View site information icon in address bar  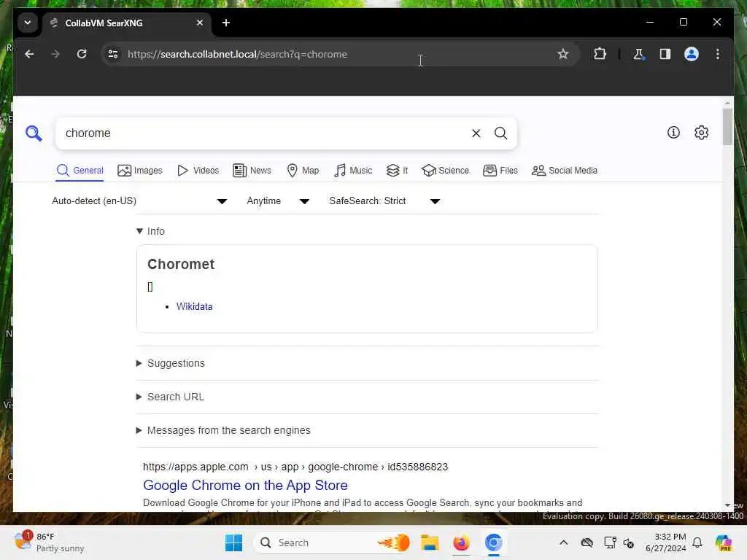pyautogui.click(x=113, y=54)
